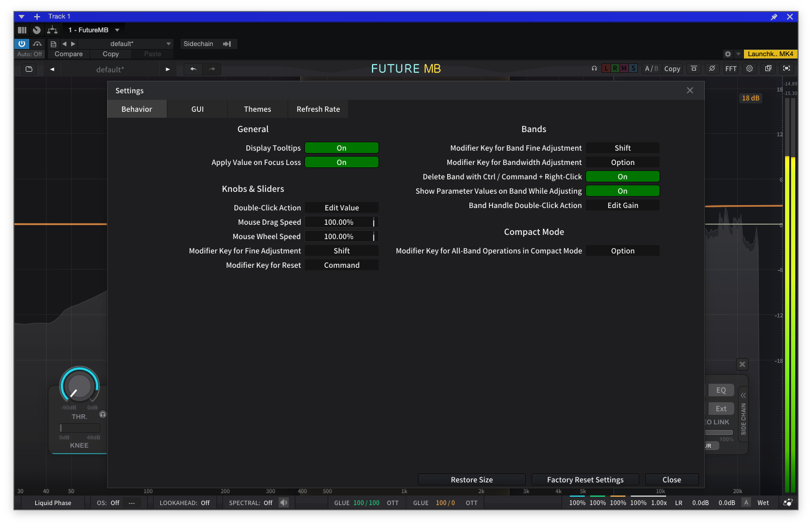Toggle Apply Value on Focus Loss switch
This screenshot has width=812, height=526.
click(x=341, y=162)
